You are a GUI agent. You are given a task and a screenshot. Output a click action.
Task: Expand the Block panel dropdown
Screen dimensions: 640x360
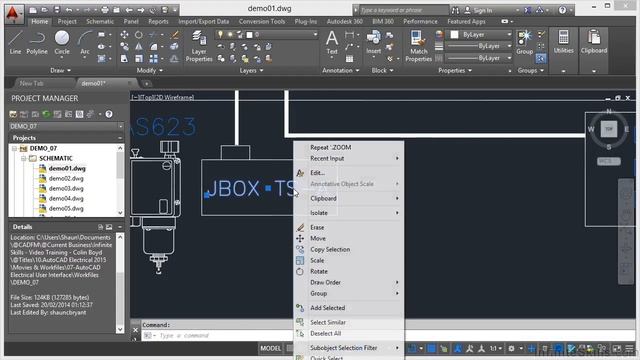point(382,70)
